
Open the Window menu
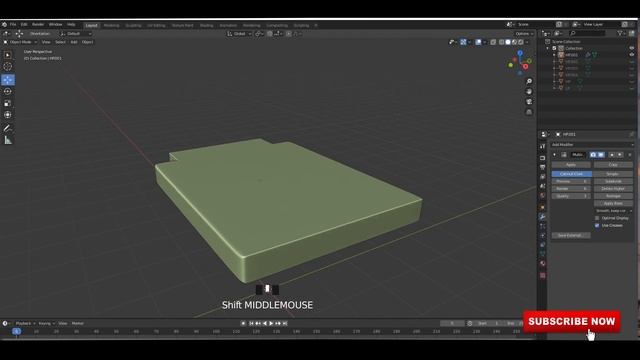point(56,24)
